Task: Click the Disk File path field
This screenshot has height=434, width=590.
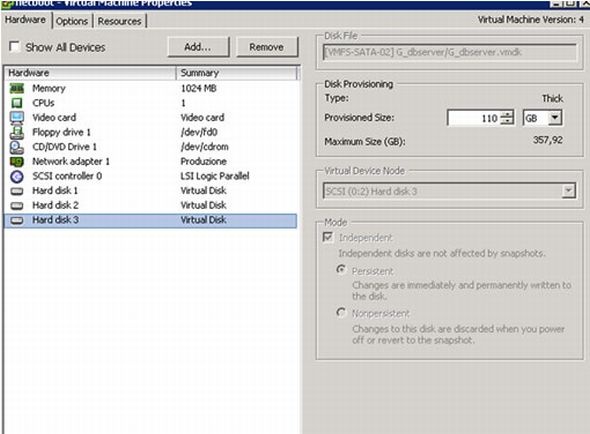Action: [449, 52]
